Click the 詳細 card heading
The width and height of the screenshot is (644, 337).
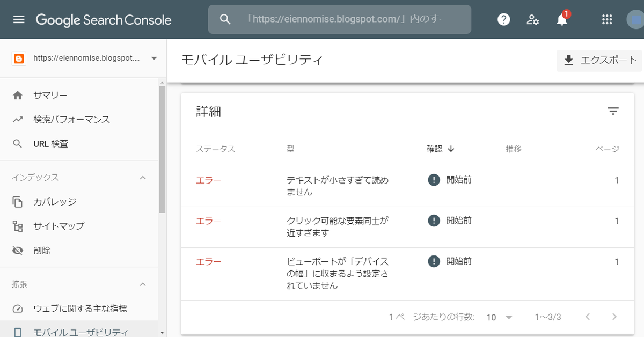[209, 112]
